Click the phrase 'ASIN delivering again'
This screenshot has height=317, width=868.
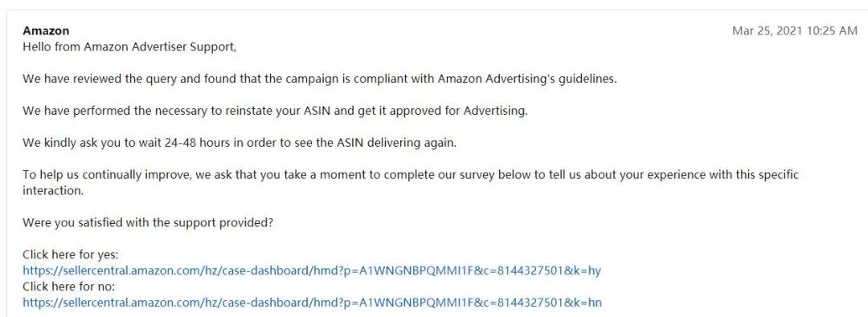[395, 143]
